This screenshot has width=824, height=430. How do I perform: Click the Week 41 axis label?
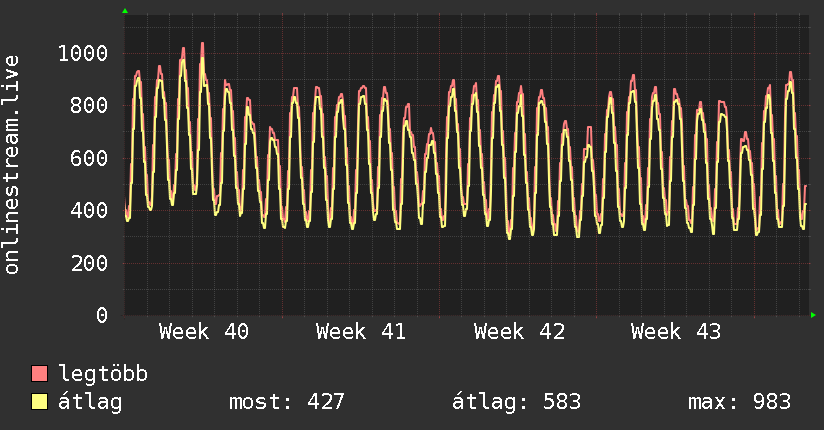tap(361, 332)
